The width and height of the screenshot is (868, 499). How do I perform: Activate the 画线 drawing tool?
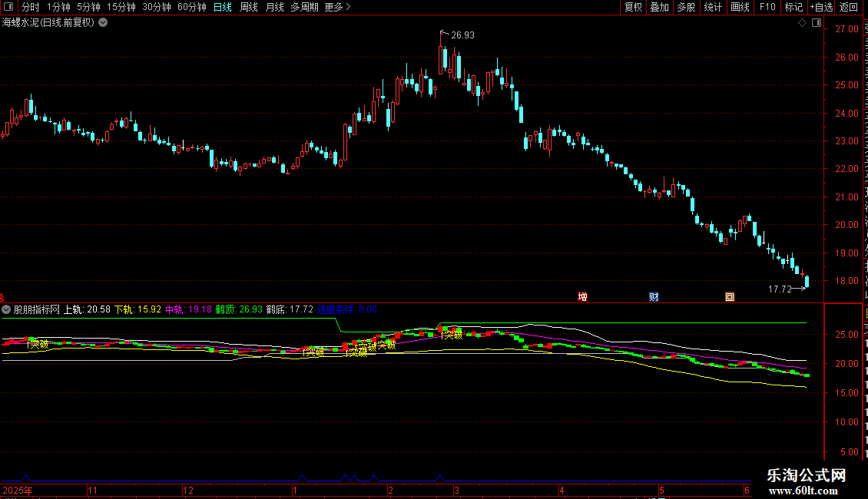point(740,7)
